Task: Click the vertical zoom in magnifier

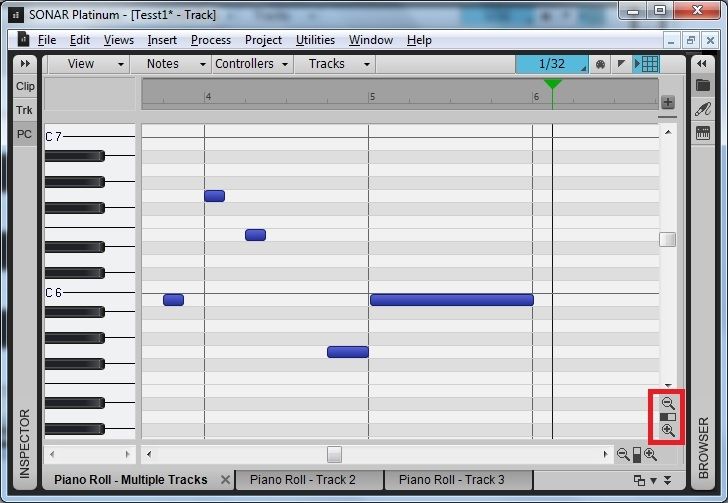Action: coord(668,430)
